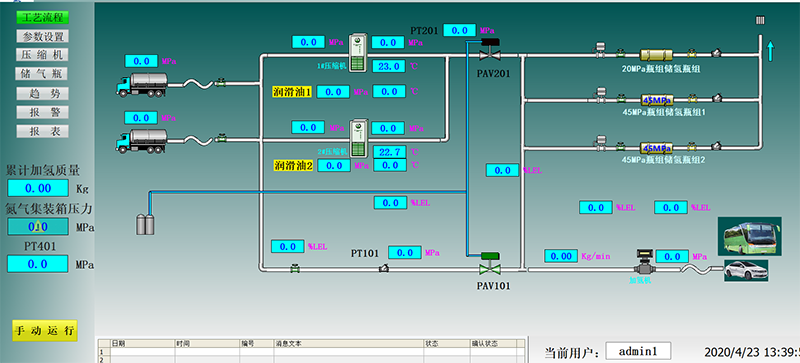800x363 pixels.
Task: Click the PAV201 black valve icon
Action: 490,50
